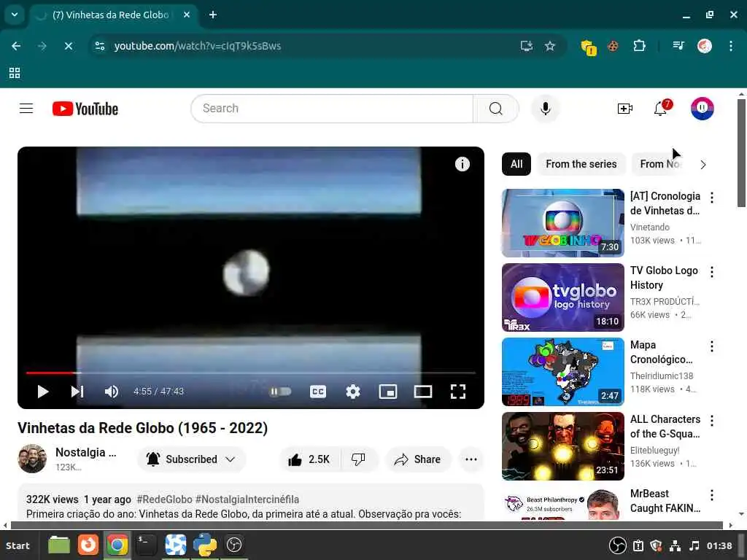Stop loading the page
This screenshot has width=747, height=560.
[x=68, y=46]
